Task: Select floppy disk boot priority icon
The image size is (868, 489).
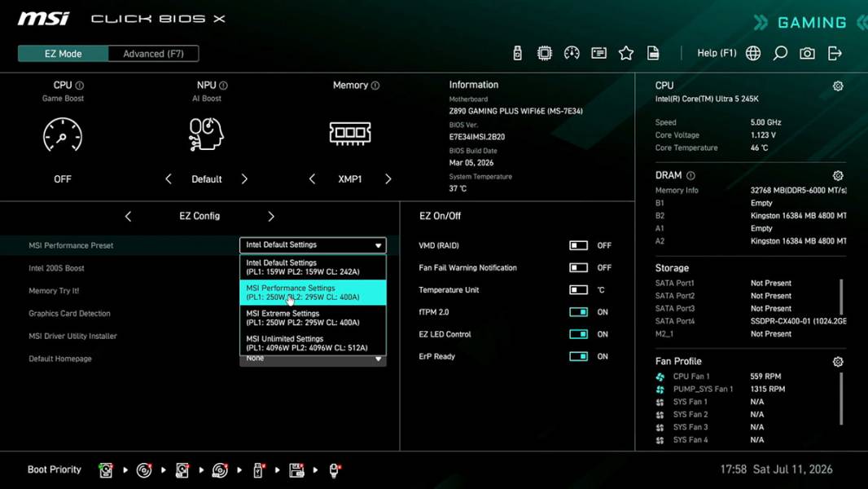Action: tap(296, 470)
